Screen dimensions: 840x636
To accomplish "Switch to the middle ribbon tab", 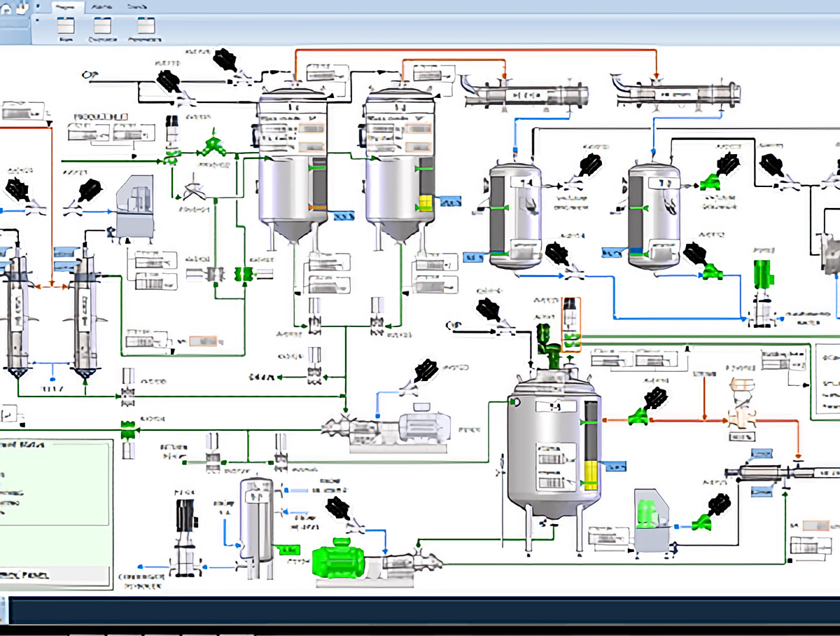I will pyautogui.click(x=102, y=7).
